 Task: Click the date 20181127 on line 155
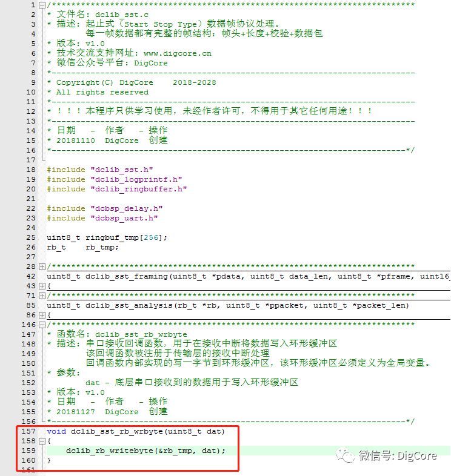click(x=76, y=412)
